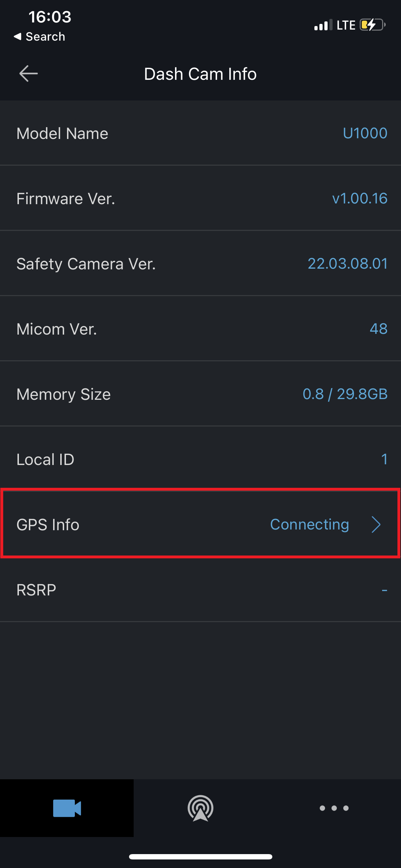Tap the Model Name value U1000
This screenshot has height=868, width=401.
[365, 133]
